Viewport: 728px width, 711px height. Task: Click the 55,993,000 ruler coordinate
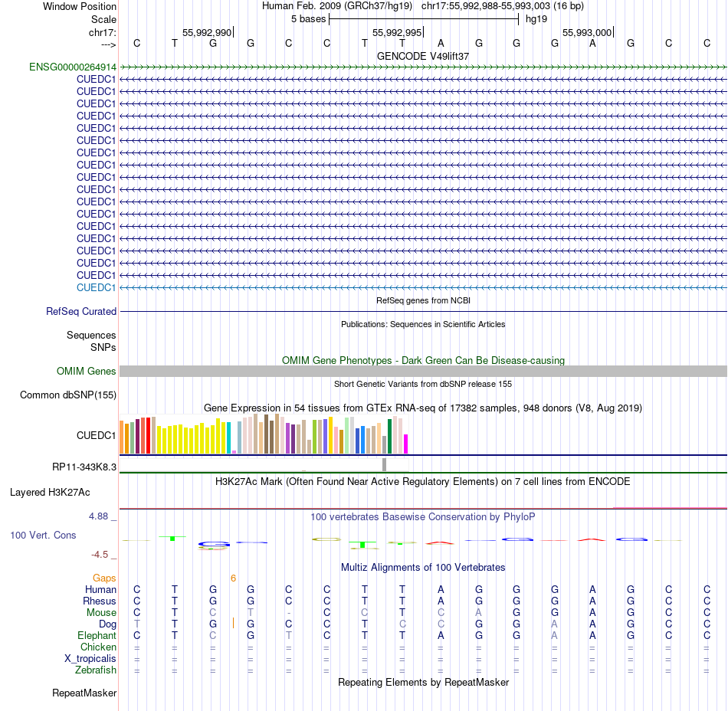pos(587,32)
